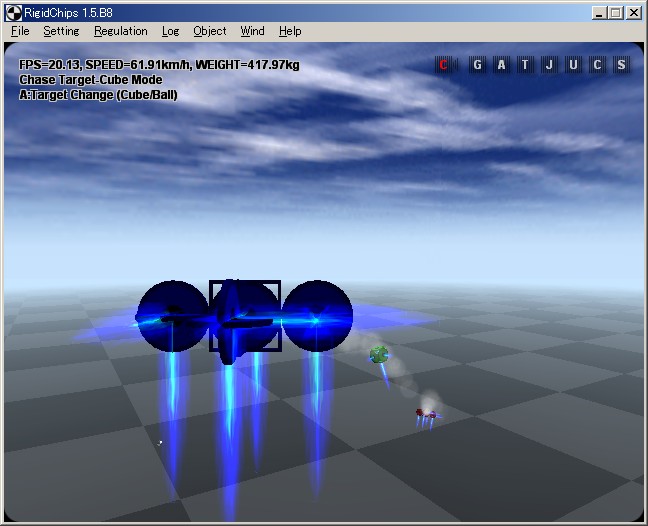Viewport: 648px width, 526px height.
Task: Click the red C indicator icon
Action: [443, 65]
